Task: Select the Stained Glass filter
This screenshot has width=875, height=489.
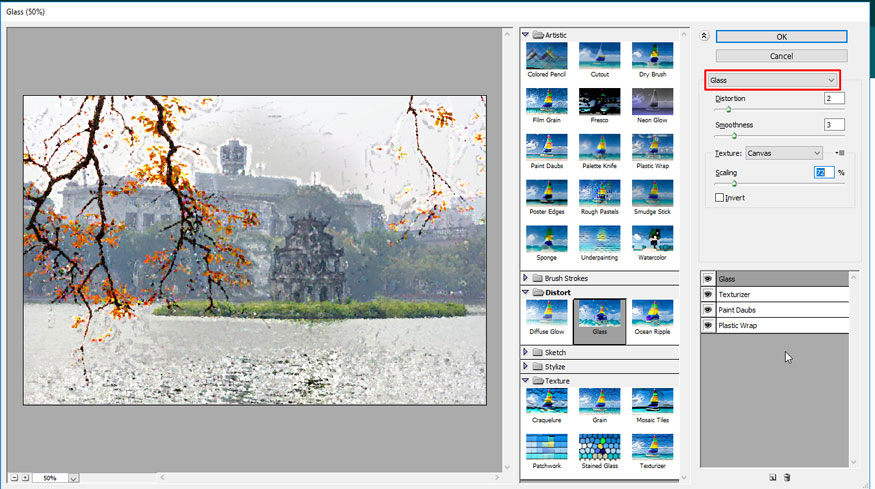Action: coord(599,448)
